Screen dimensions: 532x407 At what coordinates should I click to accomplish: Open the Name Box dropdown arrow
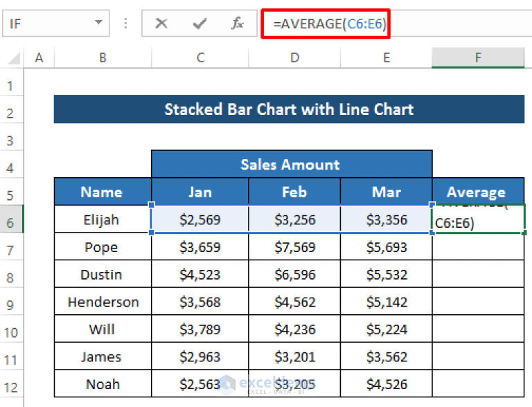click(98, 23)
